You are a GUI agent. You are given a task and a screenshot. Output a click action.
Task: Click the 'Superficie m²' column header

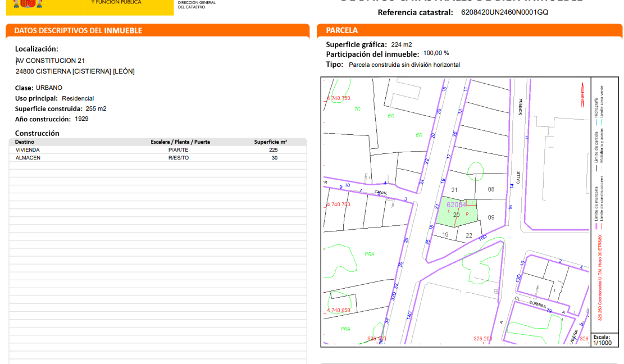click(x=271, y=142)
